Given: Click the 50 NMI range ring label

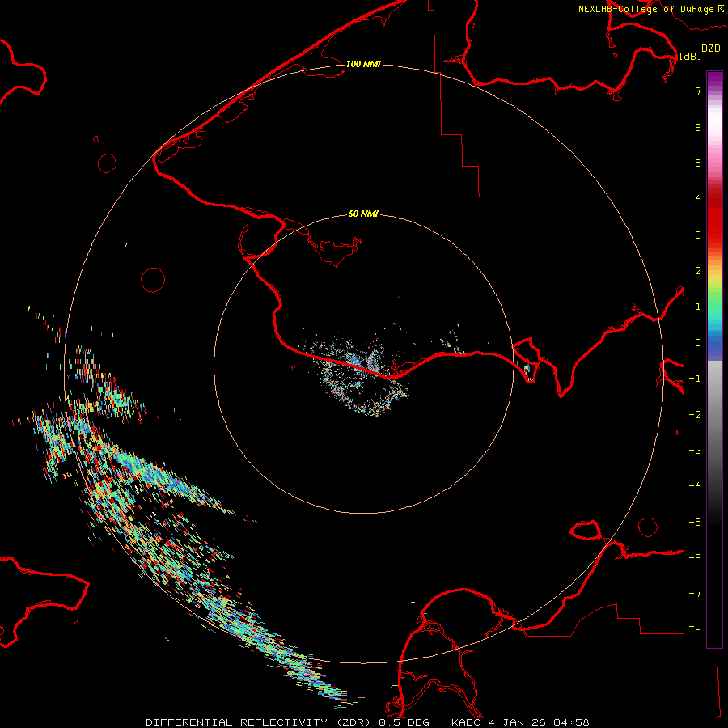Looking at the screenshot, I should point(363,214).
